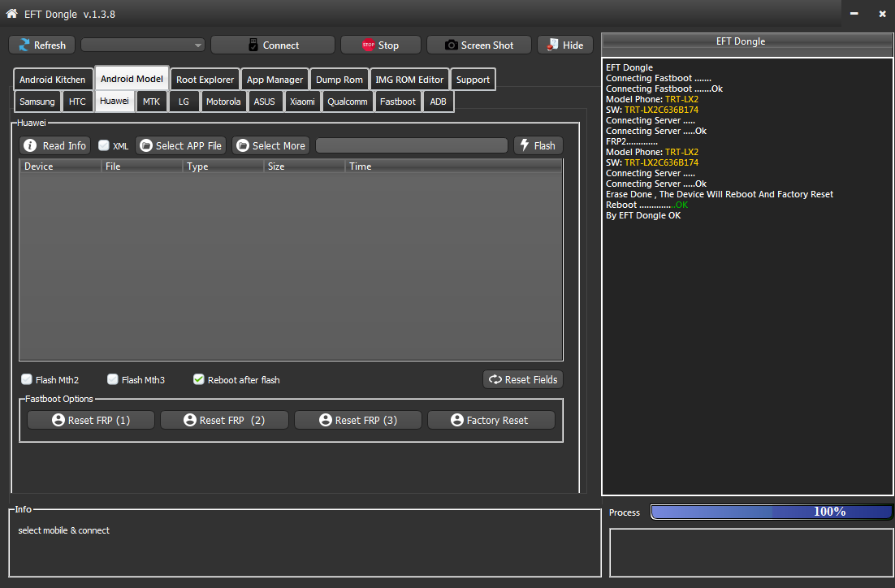Click the 'select mobile & connect' info text
This screenshot has width=895, height=588.
click(63, 530)
